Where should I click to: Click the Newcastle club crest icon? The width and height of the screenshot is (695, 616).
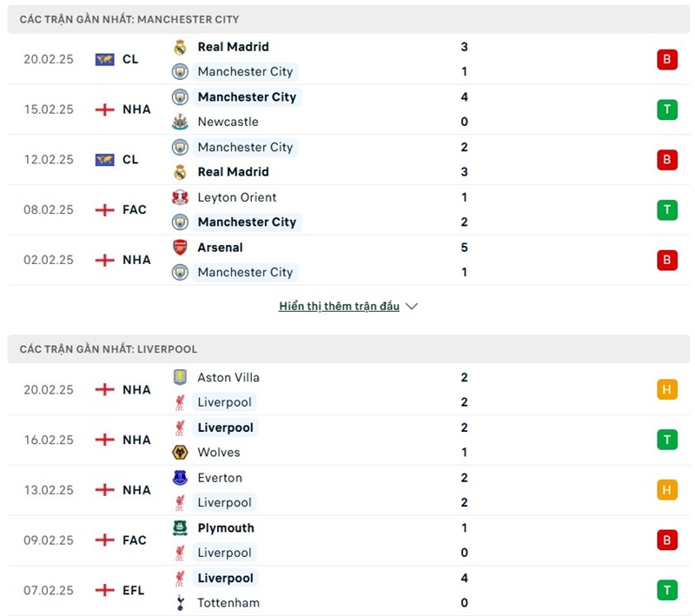pyautogui.click(x=180, y=122)
